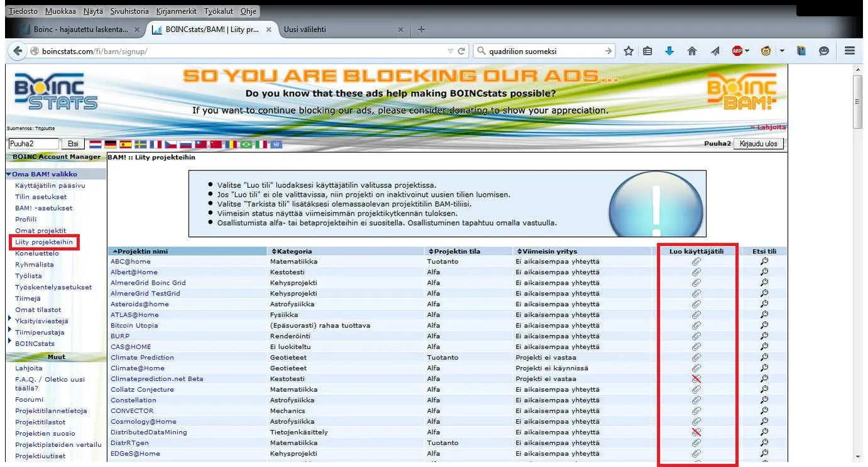868x467 pixels.
Task: Expand the Yksityisviestejä submenu arrow
Action: click(9, 319)
